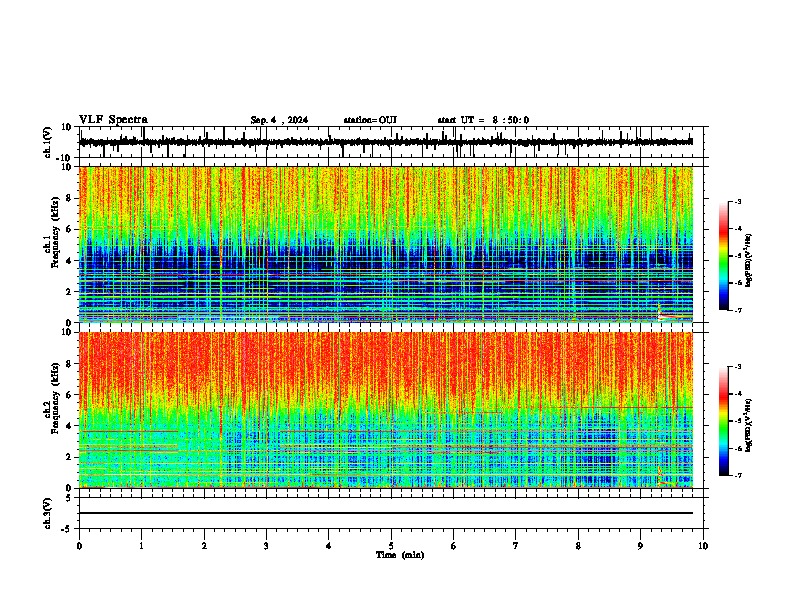The height and width of the screenshot is (612, 792).
Task: Click the "8" tick on ch.2 frequency axis
Action: [70, 364]
